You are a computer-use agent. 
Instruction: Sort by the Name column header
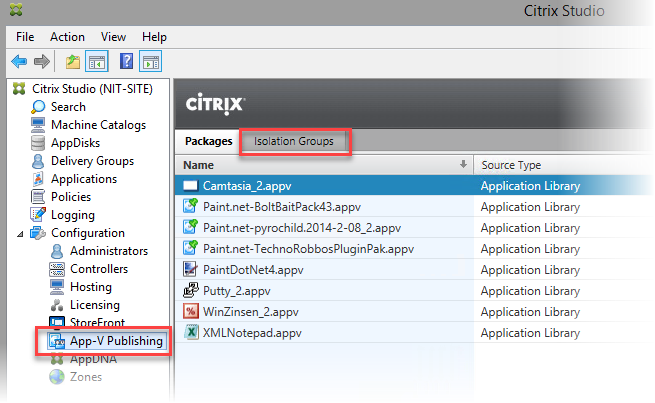point(324,165)
